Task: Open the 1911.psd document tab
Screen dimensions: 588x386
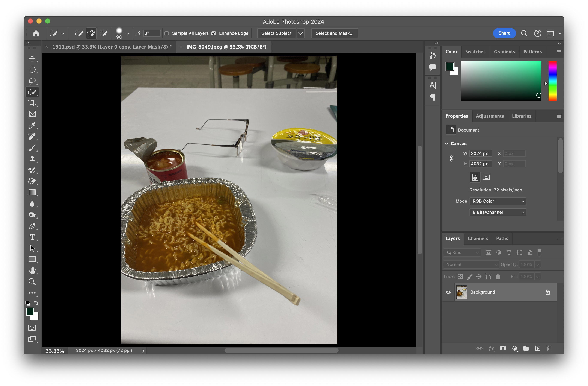Action: point(112,47)
